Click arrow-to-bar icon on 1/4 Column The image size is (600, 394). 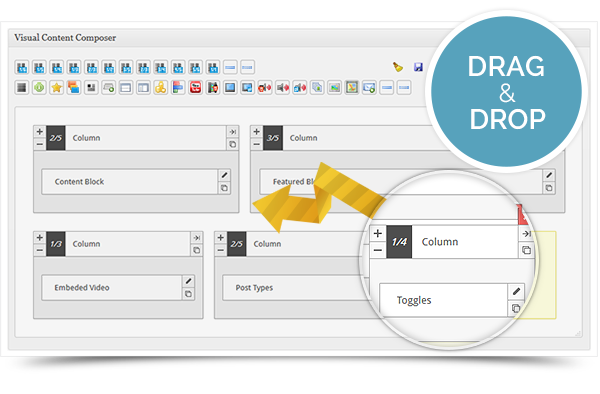coord(527,233)
